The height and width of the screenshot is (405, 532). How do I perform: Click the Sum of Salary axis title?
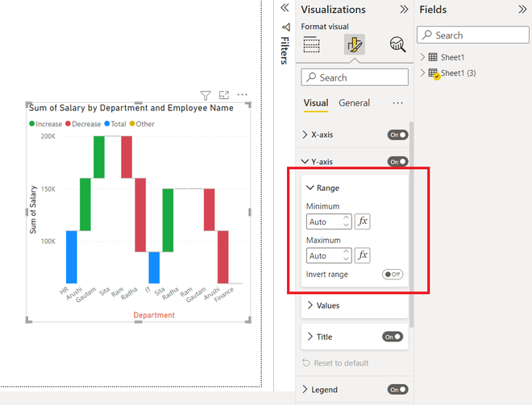[33, 210]
